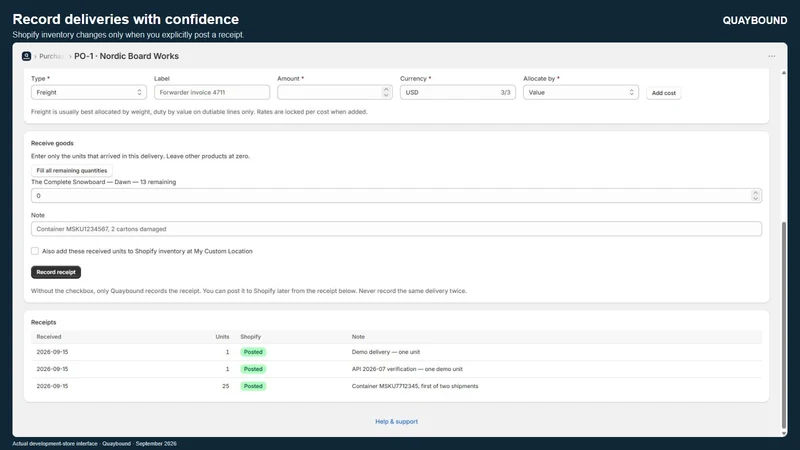This screenshot has height=450, width=800.
Task: Use the snowboard quantity stepper arrows
Action: click(x=756, y=195)
